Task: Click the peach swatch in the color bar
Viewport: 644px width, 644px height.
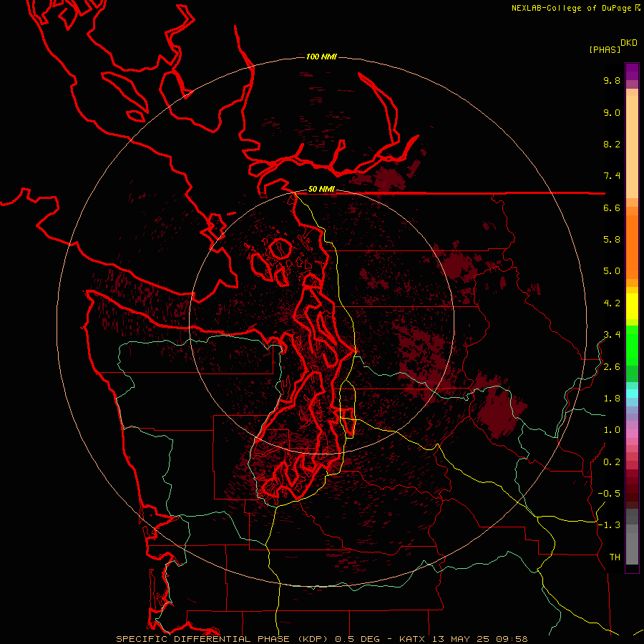Action: pyautogui.click(x=632, y=147)
